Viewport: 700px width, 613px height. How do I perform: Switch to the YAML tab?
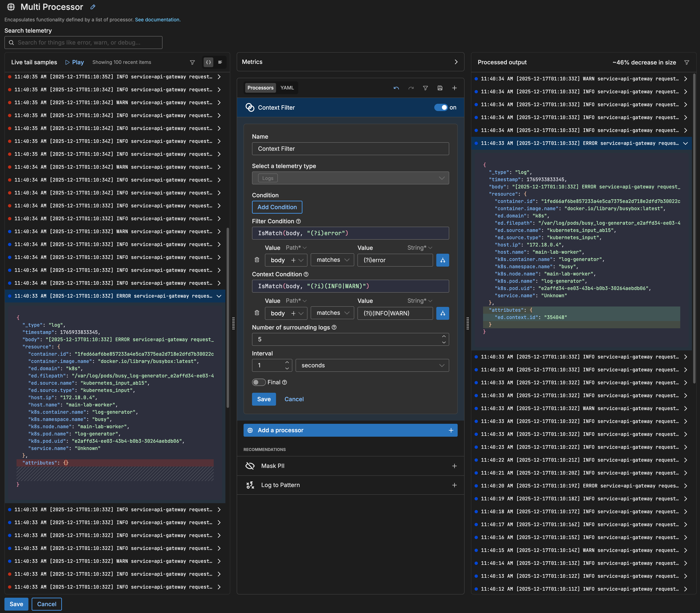[x=287, y=88]
